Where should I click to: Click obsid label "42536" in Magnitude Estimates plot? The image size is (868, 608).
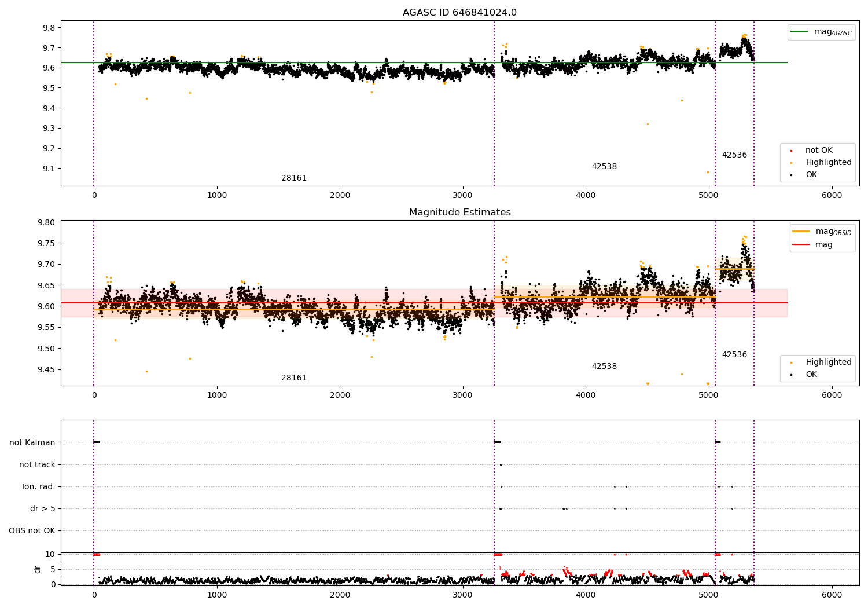pos(734,355)
